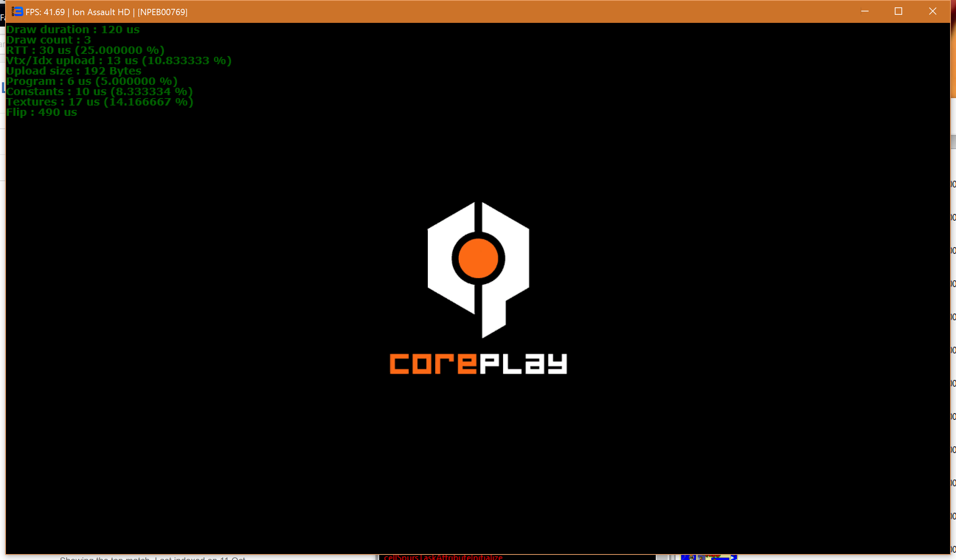Close the Ion Assault HD window

click(x=932, y=11)
